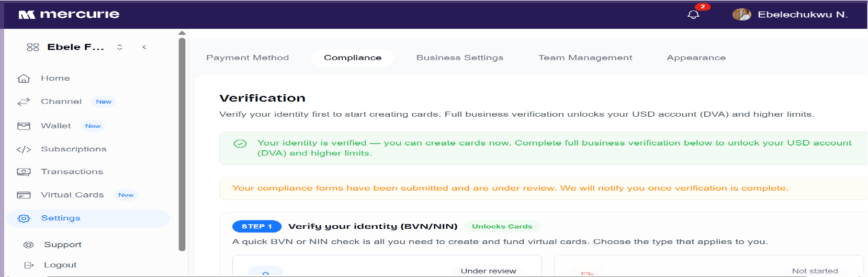Click the 'Your identity is verified' message
This screenshot has height=277, width=868.
coord(554,148)
